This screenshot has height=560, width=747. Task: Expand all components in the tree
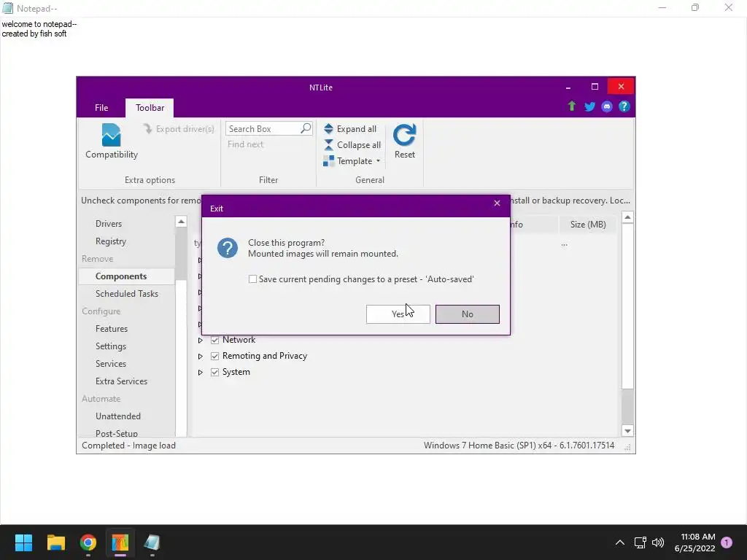point(350,129)
